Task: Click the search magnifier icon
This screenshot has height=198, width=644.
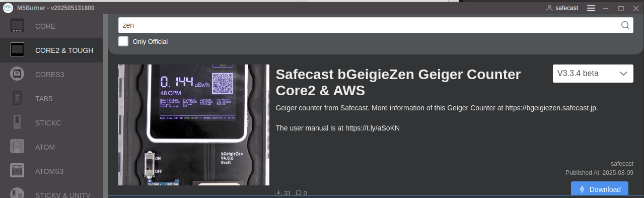Action: (x=625, y=25)
